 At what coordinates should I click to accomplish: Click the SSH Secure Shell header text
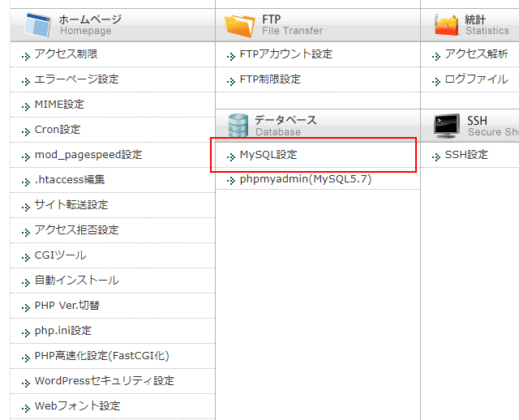(493, 126)
